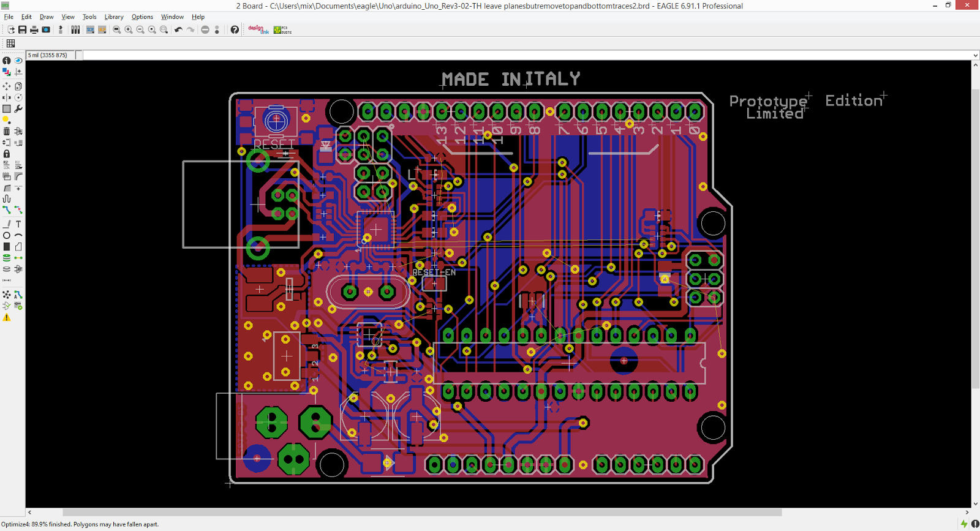
Task: Click the Print icon
Action: 34,29
